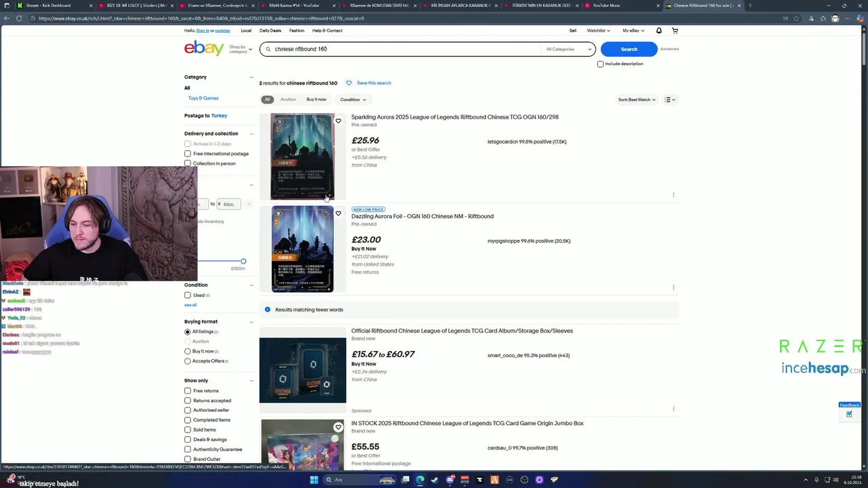The image size is (868, 488).
Task: Watch the Sparkling Aurora listing via heart icon
Action: coord(338,121)
